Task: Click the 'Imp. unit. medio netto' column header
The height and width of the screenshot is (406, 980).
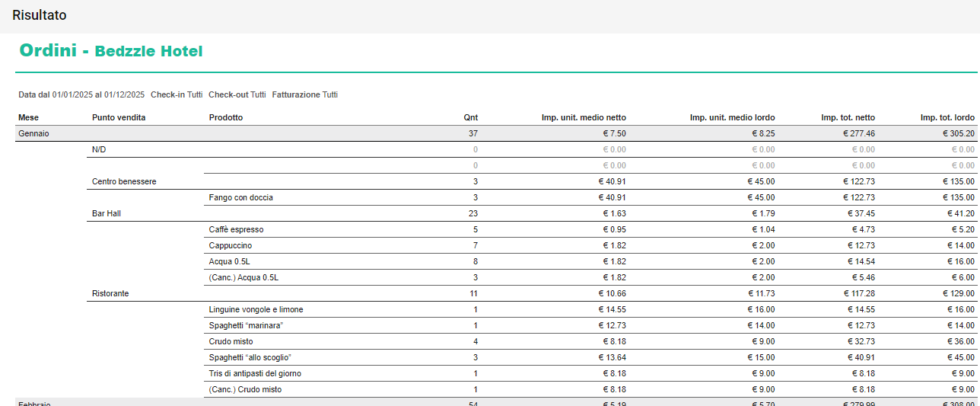Action: click(x=584, y=118)
